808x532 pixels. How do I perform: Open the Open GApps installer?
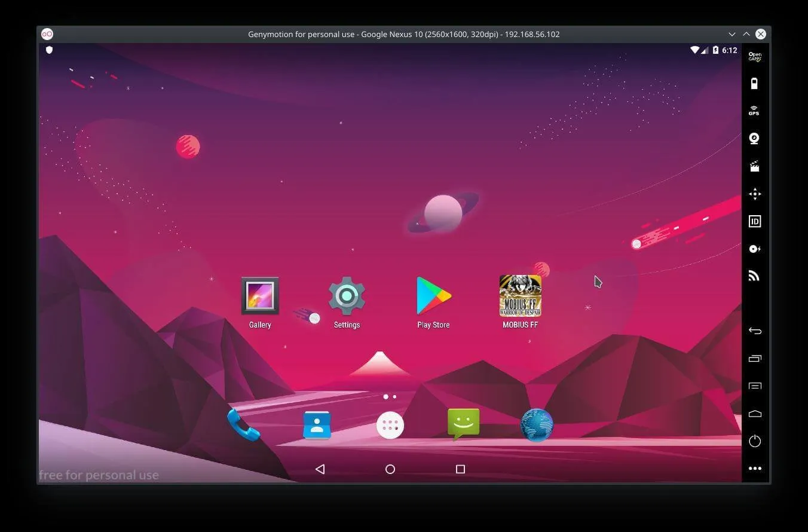[755, 56]
